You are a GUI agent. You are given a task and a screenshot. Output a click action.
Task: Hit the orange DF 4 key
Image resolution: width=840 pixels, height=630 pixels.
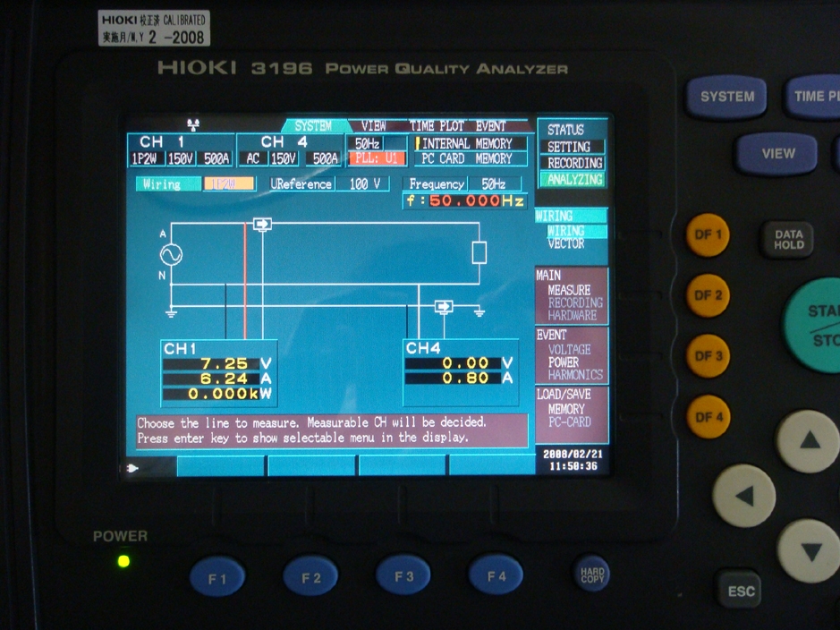click(x=708, y=417)
